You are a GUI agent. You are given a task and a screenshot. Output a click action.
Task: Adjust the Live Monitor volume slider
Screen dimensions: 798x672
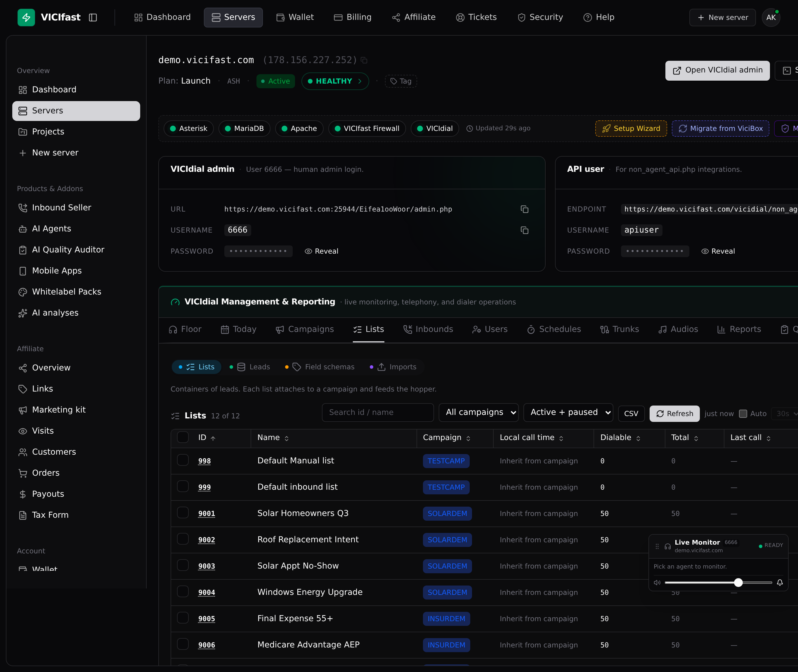[x=718, y=583]
